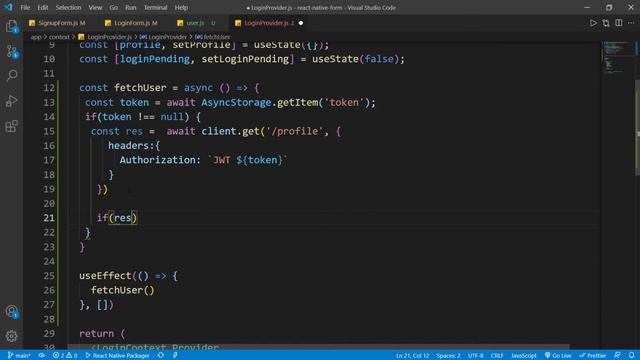Screen dimensions: 640x360
Task: Click the Run code play icon
Action: [x=593, y=23]
